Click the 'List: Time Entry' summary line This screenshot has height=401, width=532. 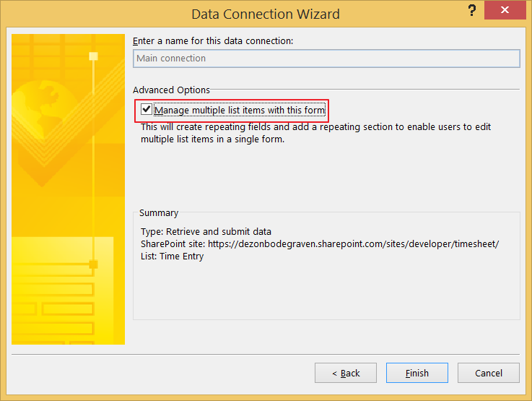[172, 256]
